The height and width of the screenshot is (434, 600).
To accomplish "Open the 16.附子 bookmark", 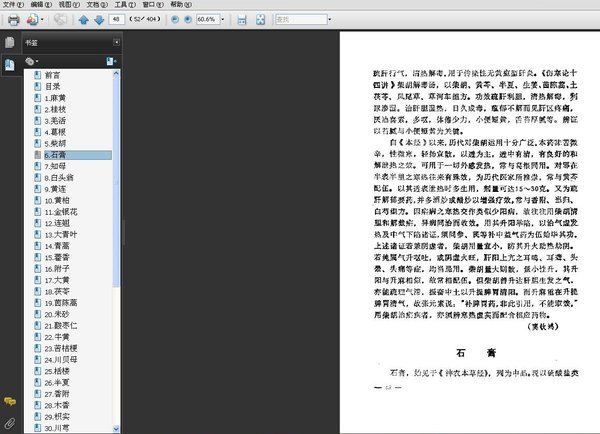I will tap(57, 269).
